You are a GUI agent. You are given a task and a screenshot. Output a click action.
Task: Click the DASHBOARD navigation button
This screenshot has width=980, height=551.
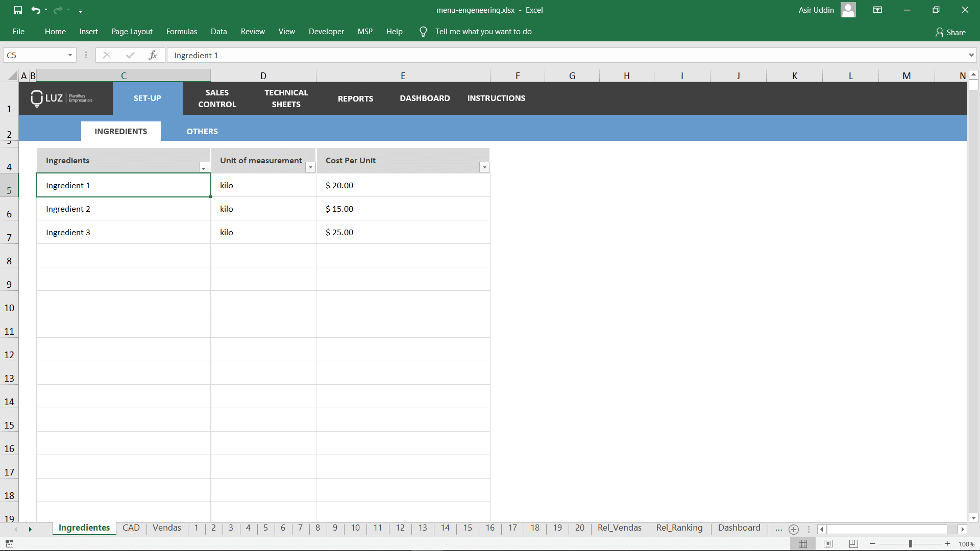point(424,98)
